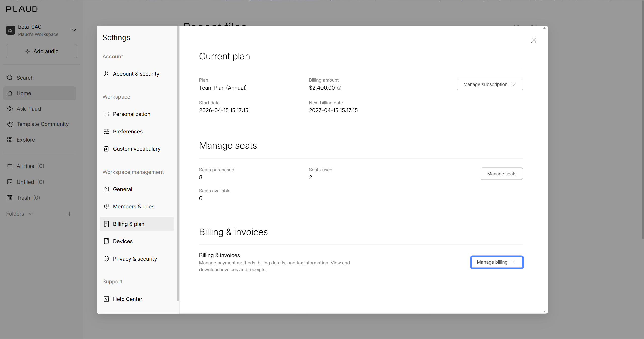The image size is (644, 339).
Task: Click the settings sidebar scrollbar
Action: point(178,163)
